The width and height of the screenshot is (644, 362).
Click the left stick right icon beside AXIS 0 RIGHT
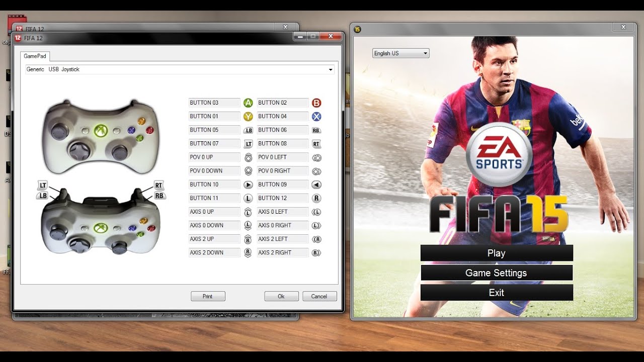316,225
